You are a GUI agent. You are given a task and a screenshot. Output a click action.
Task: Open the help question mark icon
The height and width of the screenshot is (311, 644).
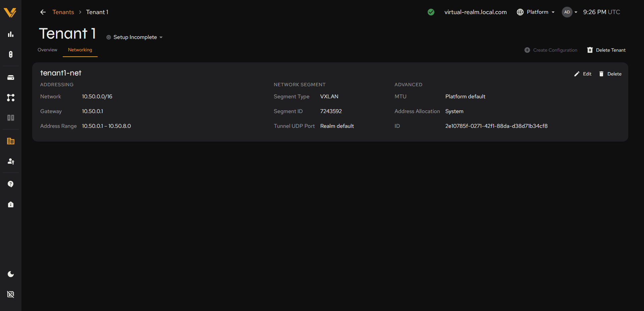click(11, 184)
